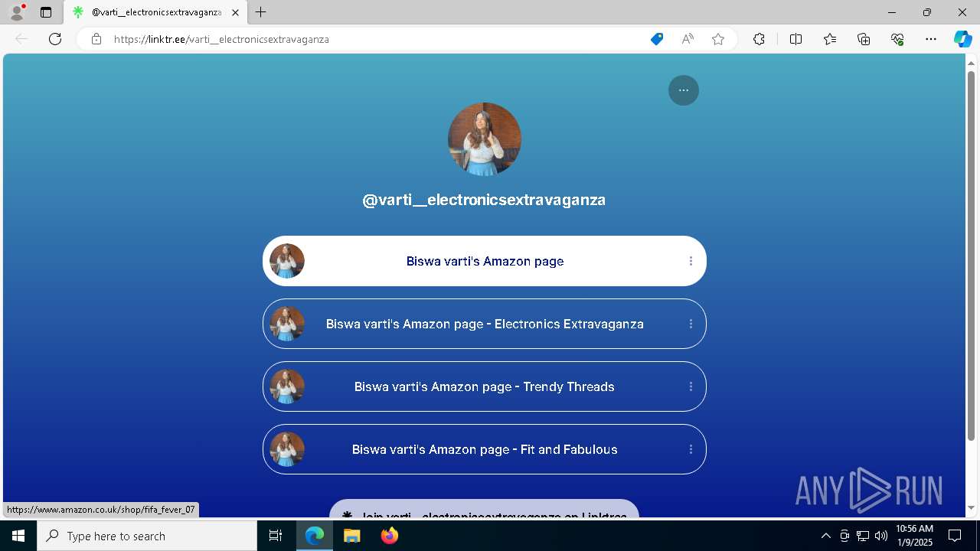Screen dimensions: 980x551
Task: Launch Firefox from the taskbar
Action: click(x=390, y=536)
